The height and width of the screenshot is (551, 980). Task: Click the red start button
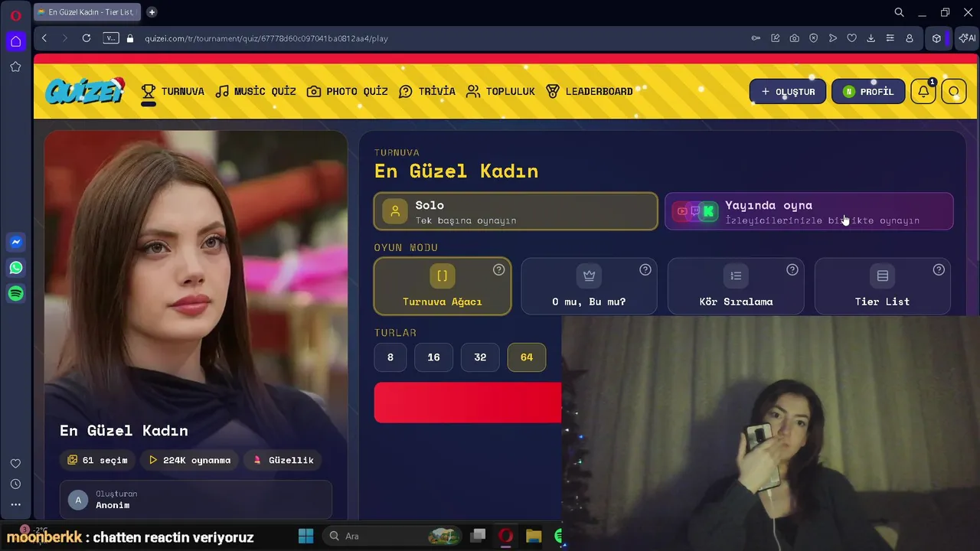pyautogui.click(x=468, y=403)
